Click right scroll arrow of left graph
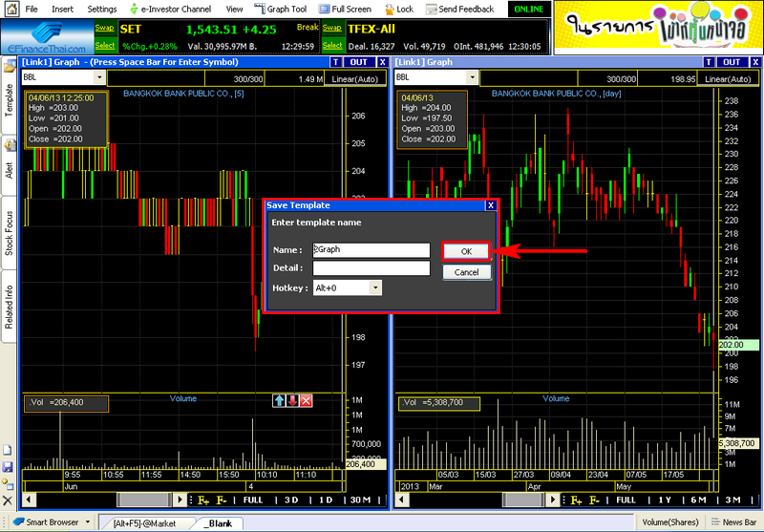Screen dimensions: 764x532 (180, 500)
